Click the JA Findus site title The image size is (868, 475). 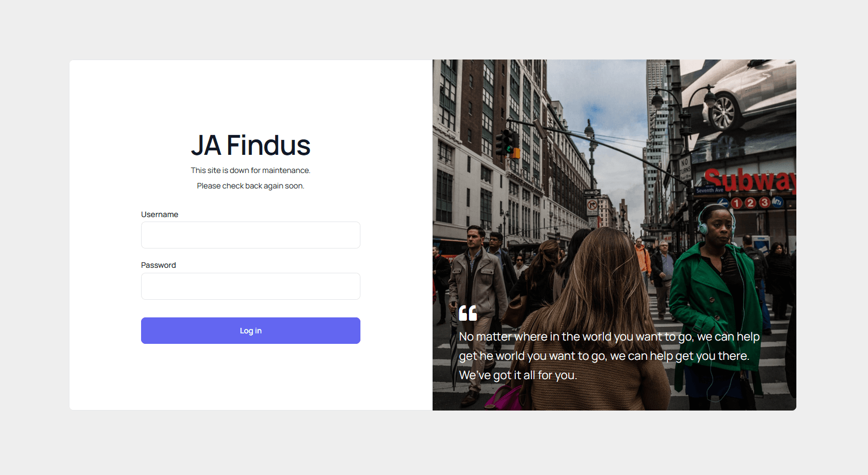pyautogui.click(x=251, y=145)
